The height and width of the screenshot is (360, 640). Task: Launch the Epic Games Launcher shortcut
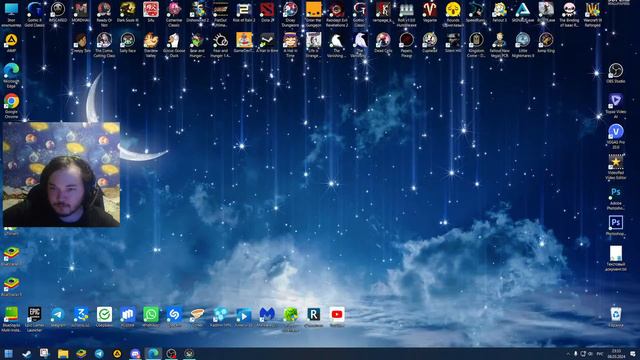(x=35, y=319)
